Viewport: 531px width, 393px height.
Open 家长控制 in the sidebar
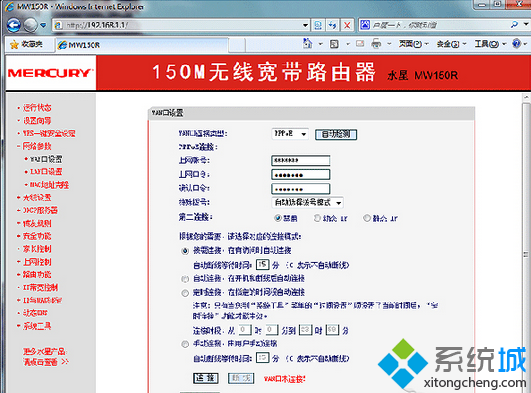point(37,249)
